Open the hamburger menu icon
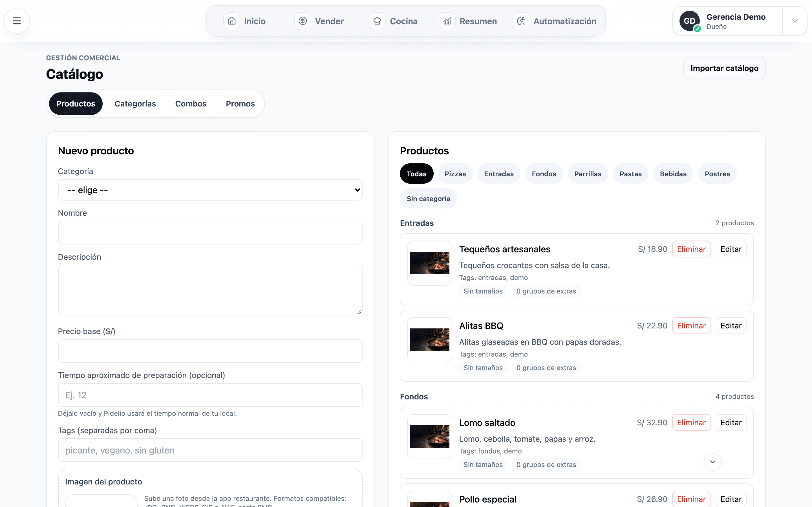This screenshot has height=507, width=812. (x=17, y=21)
